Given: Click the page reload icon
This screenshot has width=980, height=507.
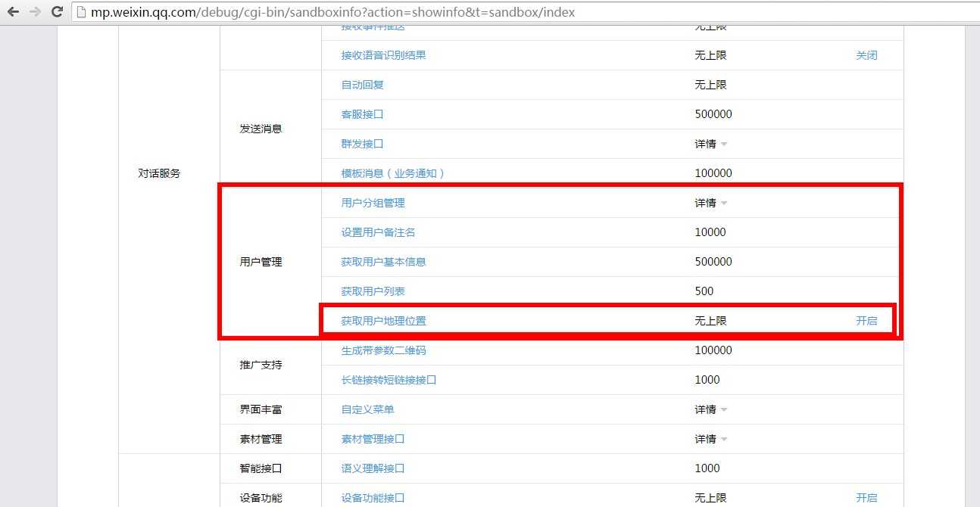Looking at the screenshot, I should tap(56, 12).
